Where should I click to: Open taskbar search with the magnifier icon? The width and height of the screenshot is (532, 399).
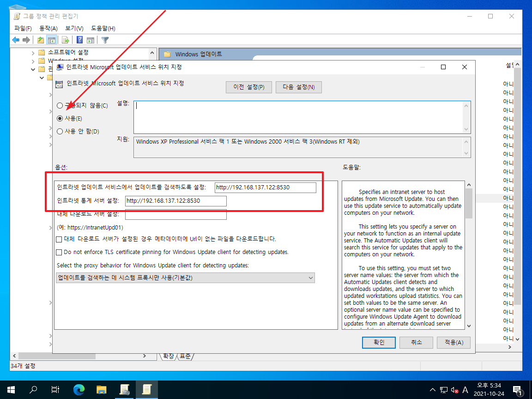click(33, 389)
